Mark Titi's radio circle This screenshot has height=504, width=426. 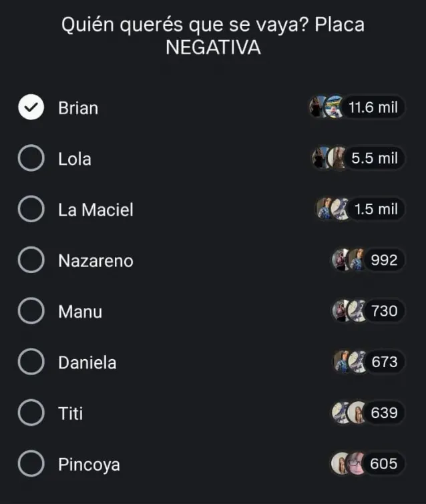point(31,413)
